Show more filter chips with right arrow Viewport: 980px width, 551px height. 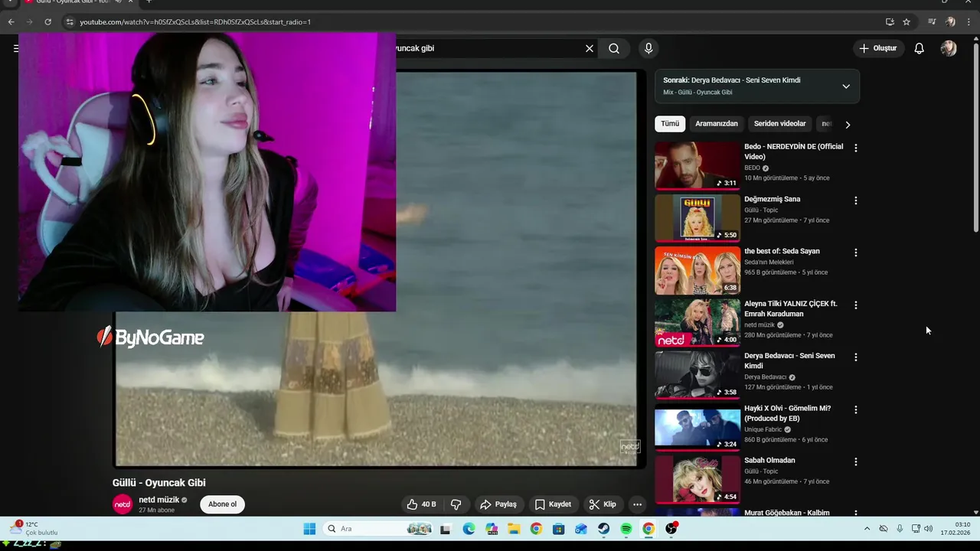(x=848, y=125)
